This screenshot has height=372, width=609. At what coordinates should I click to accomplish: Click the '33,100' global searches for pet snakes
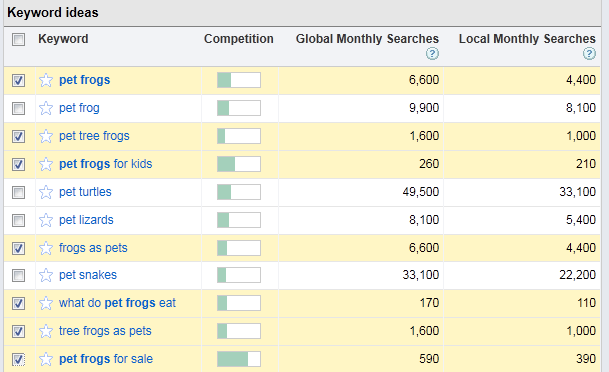421,275
